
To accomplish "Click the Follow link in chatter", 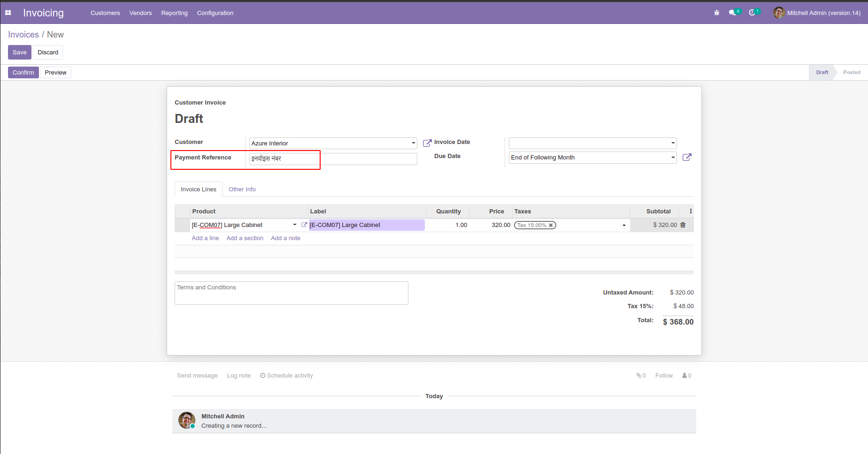I will click(664, 376).
